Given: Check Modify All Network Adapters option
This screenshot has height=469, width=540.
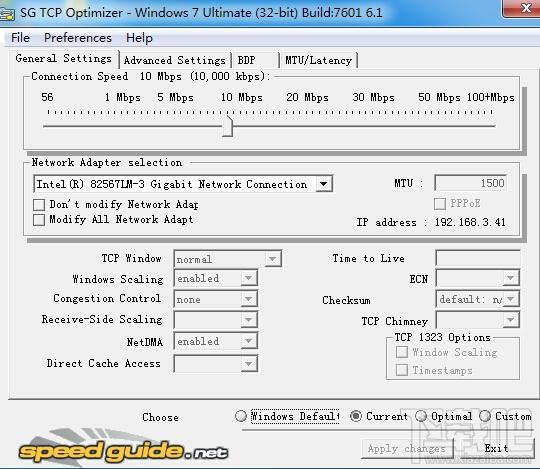Looking at the screenshot, I should (x=39, y=220).
